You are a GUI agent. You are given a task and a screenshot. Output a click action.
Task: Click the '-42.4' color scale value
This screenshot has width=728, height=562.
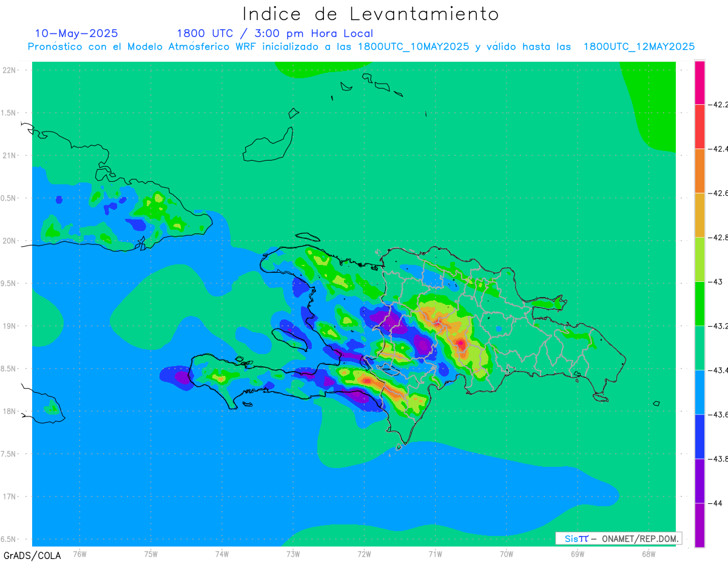(x=718, y=149)
